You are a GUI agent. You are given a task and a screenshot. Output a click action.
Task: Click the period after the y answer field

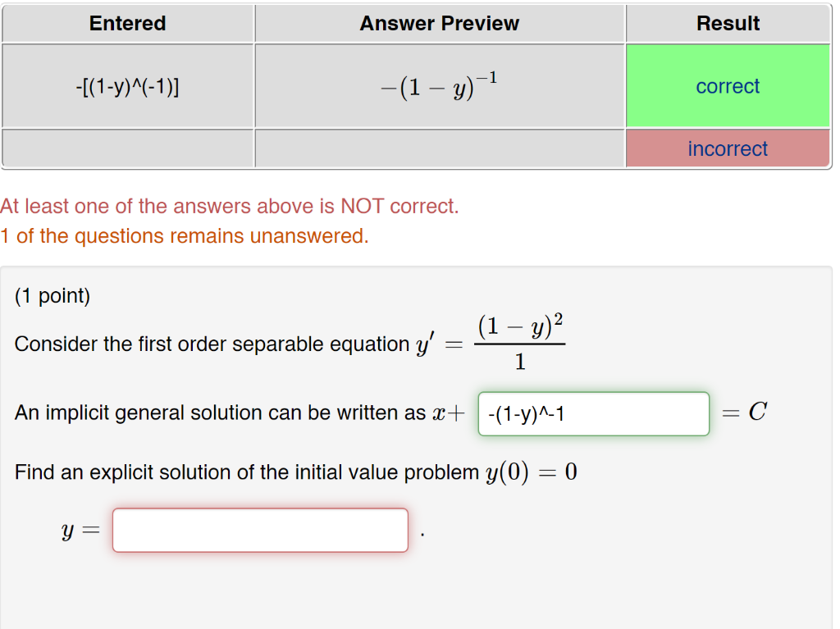421,533
